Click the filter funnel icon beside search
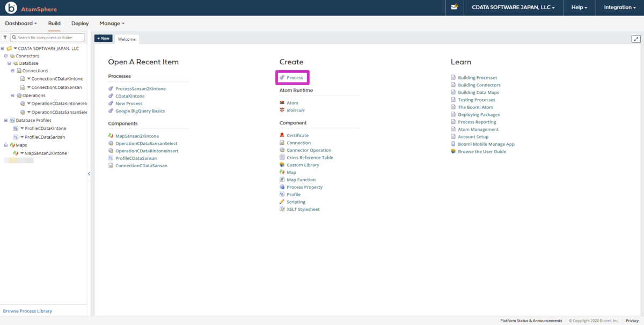This screenshot has width=644, height=325. click(x=5, y=38)
